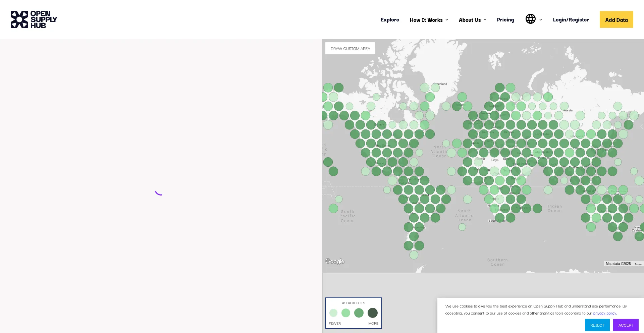The height and width of the screenshot is (333, 644).
Task: Click the map Terms link
Action: click(x=638, y=264)
